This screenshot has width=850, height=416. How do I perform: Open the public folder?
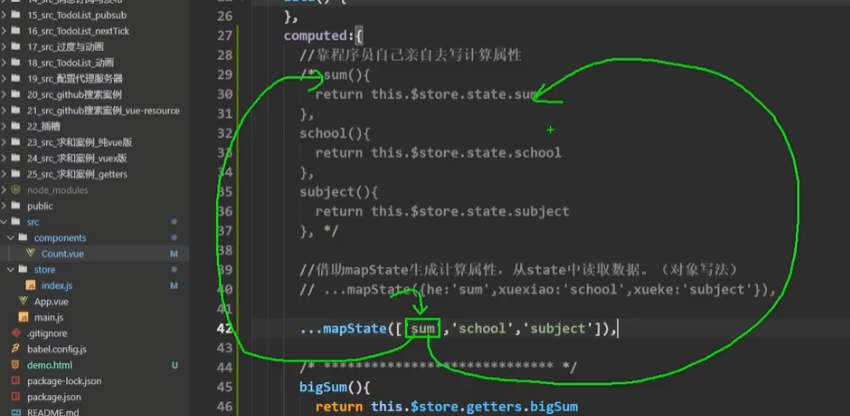point(40,206)
